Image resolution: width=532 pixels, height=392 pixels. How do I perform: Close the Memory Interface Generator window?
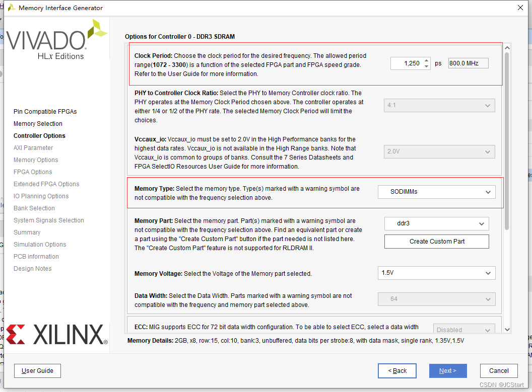click(520, 8)
